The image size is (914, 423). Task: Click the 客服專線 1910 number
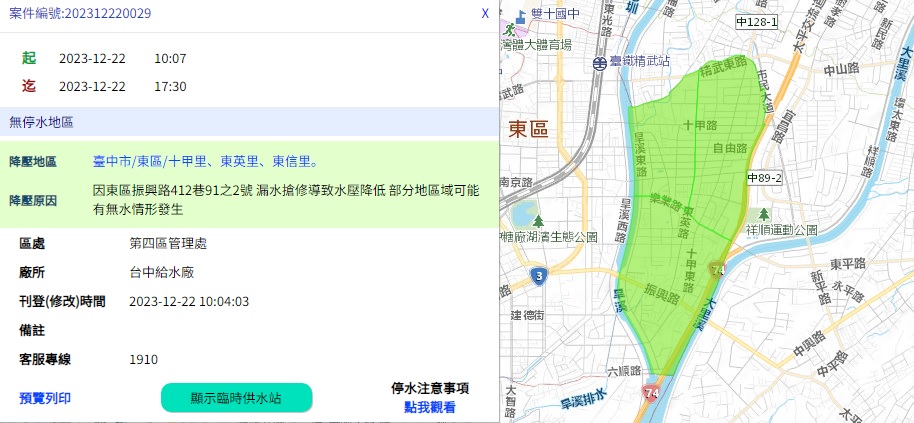tap(143, 359)
